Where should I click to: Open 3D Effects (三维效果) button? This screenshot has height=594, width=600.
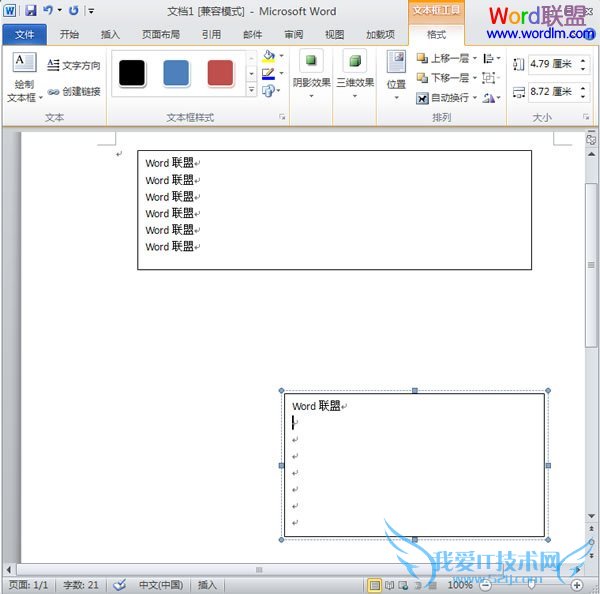354,70
